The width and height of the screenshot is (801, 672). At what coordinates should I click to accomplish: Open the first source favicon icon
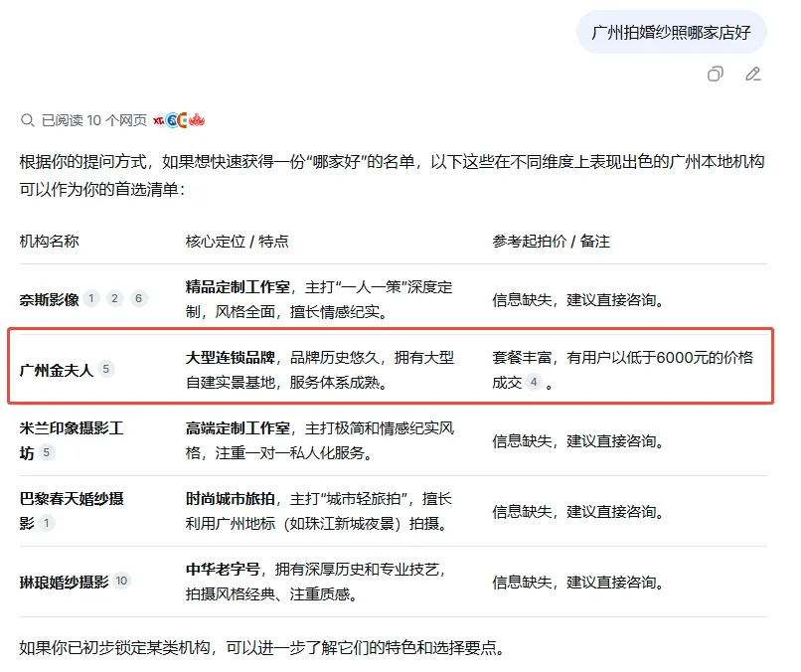[157, 118]
